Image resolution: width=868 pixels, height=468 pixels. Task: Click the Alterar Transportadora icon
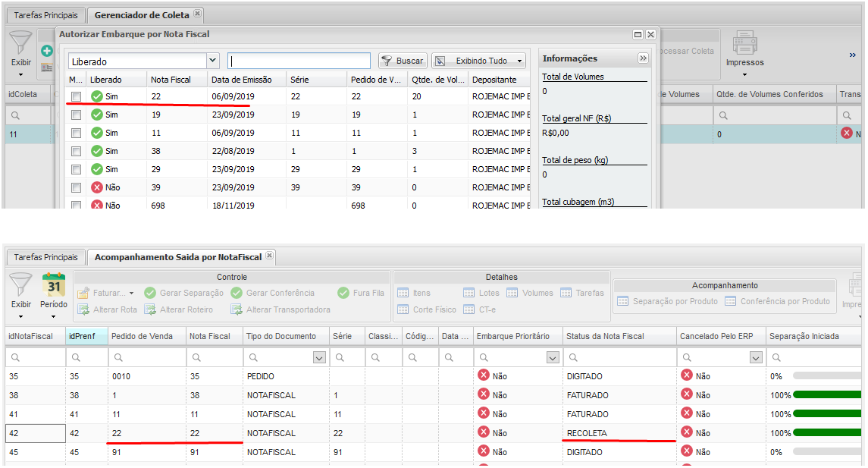pyautogui.click(x=237, y=309)
